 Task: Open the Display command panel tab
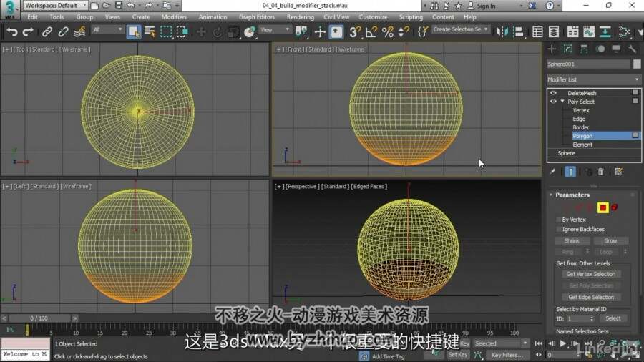tap(616, 49)
